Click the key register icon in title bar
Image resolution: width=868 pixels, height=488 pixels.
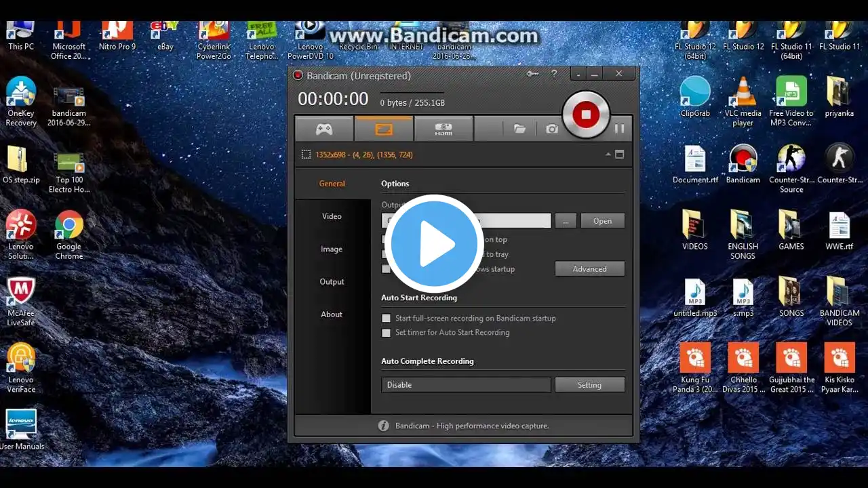point(533,75)
